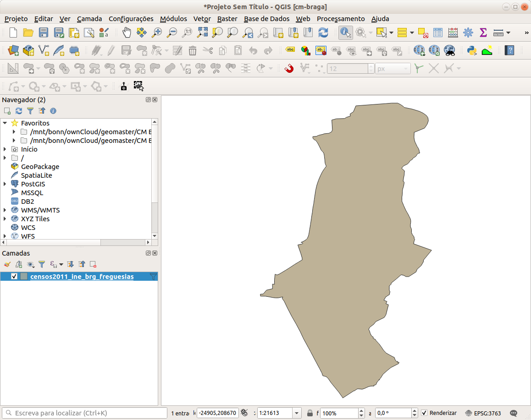The image size is (531, 420).
Task: Enable snapping with the magnet icon
Action: 289,69
